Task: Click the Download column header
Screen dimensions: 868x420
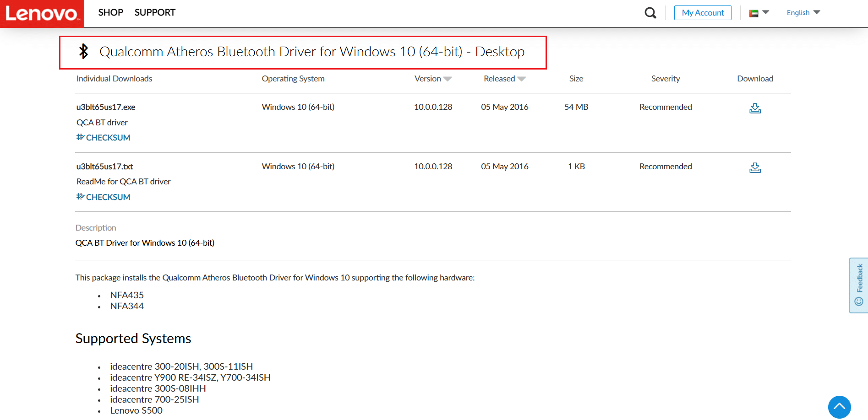Action: pos(755,79)
